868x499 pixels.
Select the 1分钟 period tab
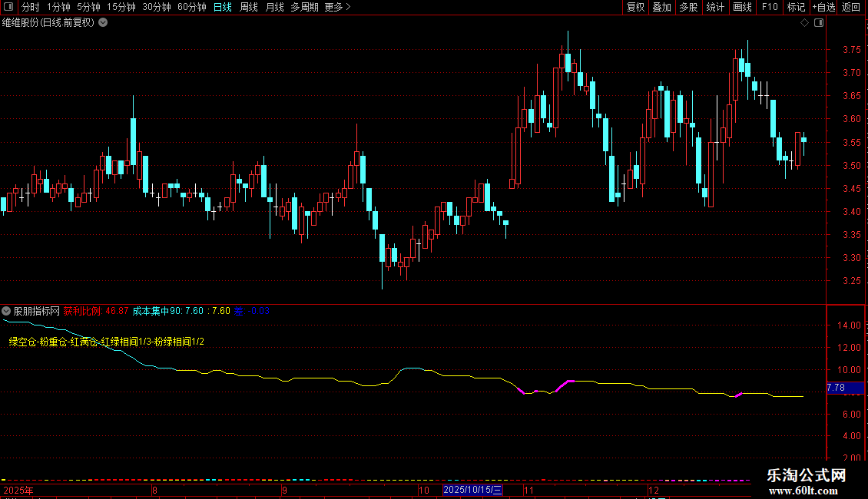pos(58,7)
